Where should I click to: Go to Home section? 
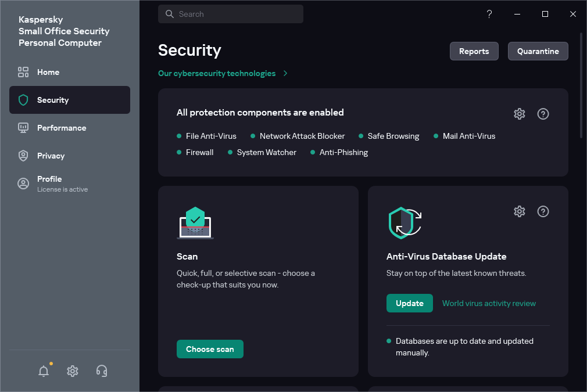click(70, 72)
